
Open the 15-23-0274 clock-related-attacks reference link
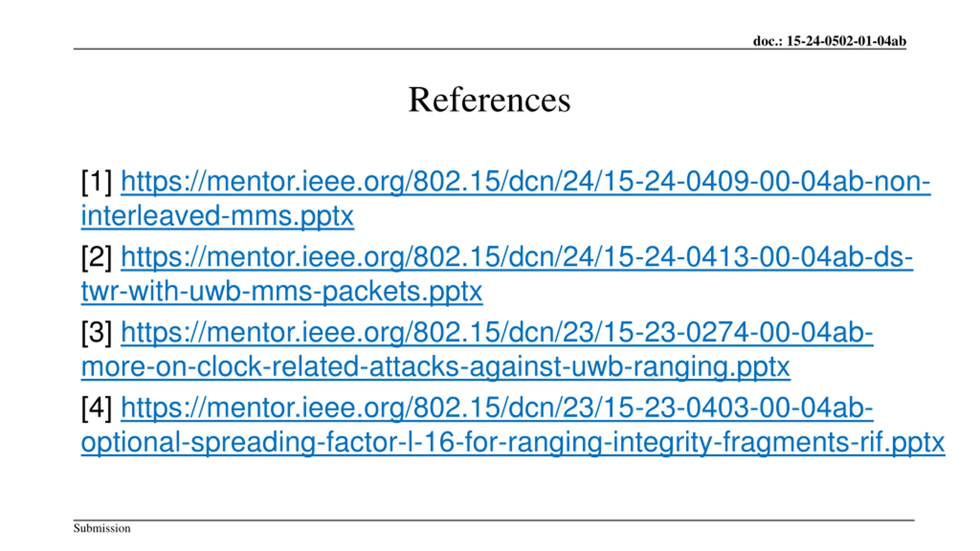497,332
